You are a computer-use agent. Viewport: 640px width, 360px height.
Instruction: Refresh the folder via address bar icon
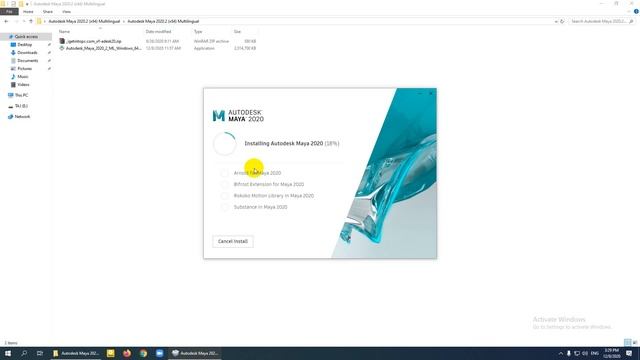(562, 21)
